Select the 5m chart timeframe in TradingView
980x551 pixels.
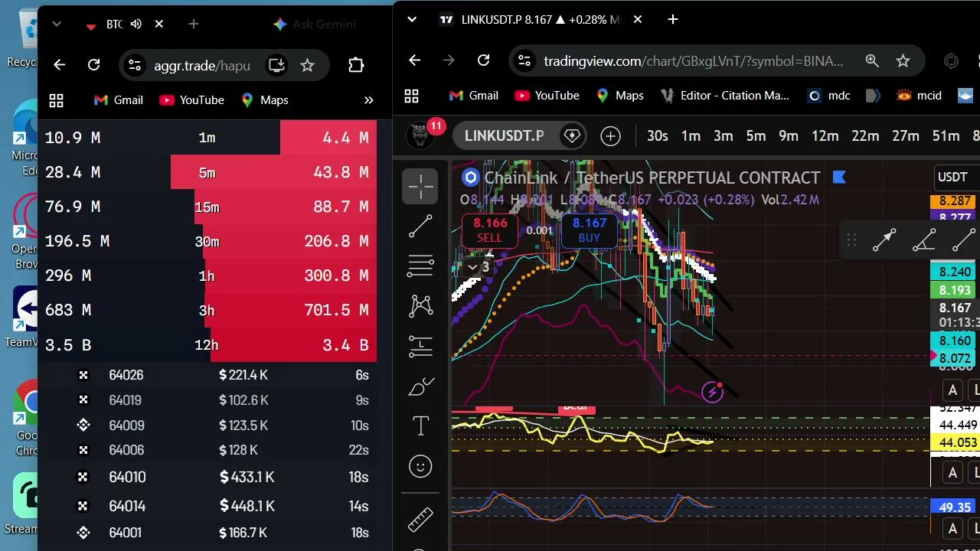[756, 136]
